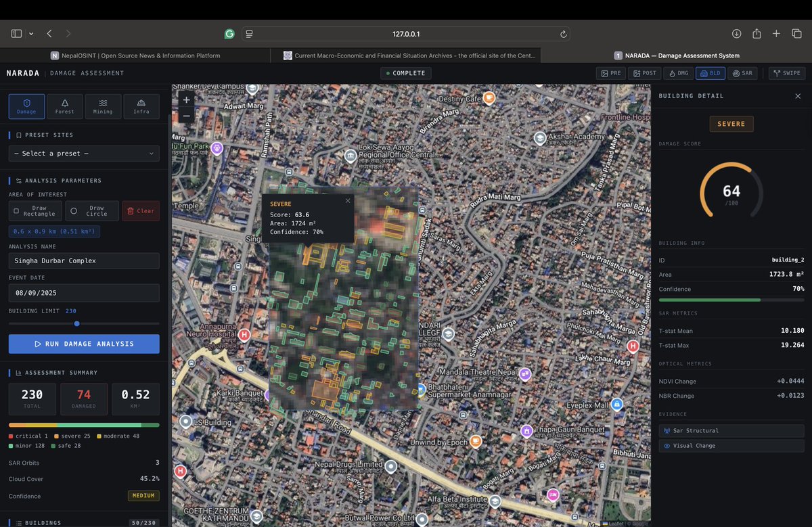Click the green Grammarly extension icon
812x527 pixels.
(x=229, y=34)
